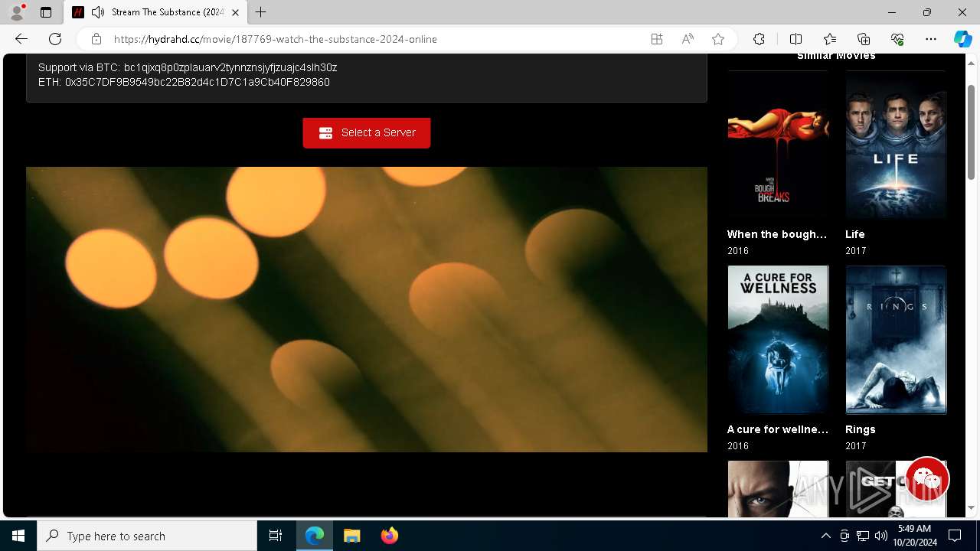The width and height of the screenshot is (980, 551).
Task: Toggle split screen view
Action: [x=795, y=39]
